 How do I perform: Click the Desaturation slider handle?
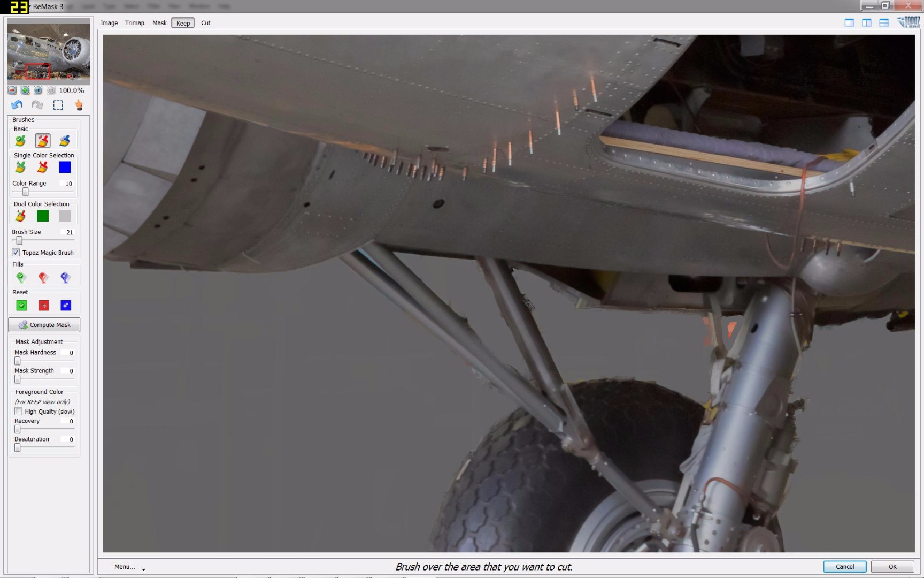[18, 448]
